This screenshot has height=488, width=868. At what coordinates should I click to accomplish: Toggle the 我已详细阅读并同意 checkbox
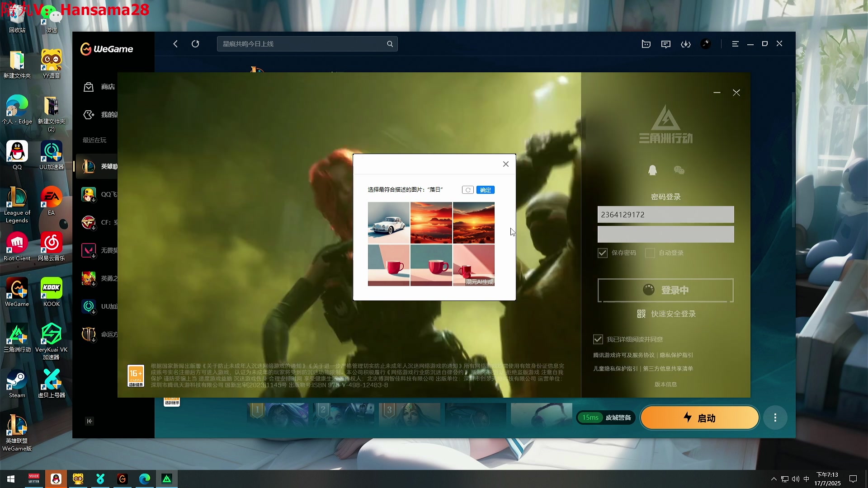[x=598, y=339]
